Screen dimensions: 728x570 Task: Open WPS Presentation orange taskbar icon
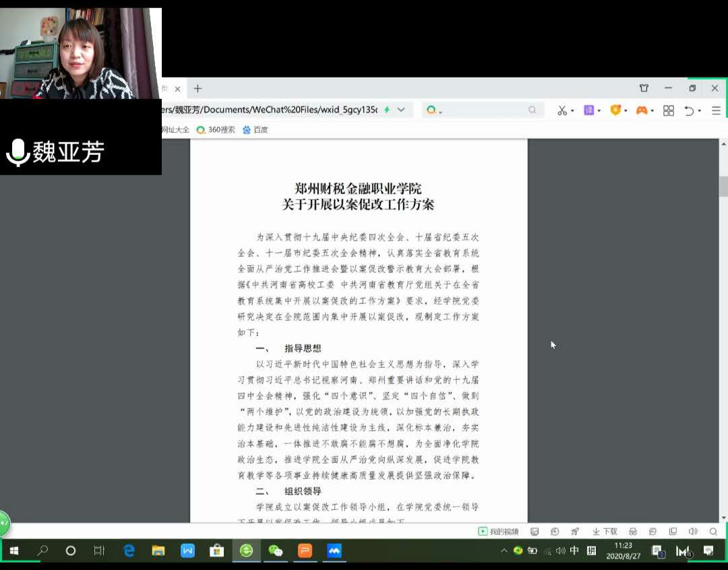tap(305, 551)
